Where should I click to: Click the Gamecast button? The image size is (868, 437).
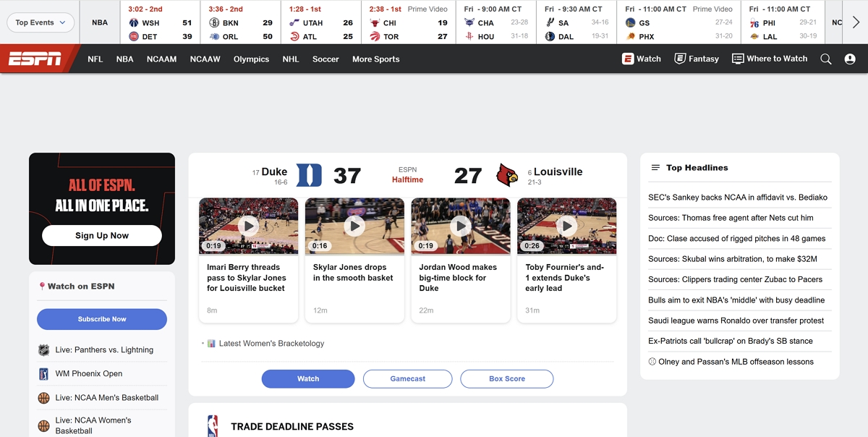(407, 378)
